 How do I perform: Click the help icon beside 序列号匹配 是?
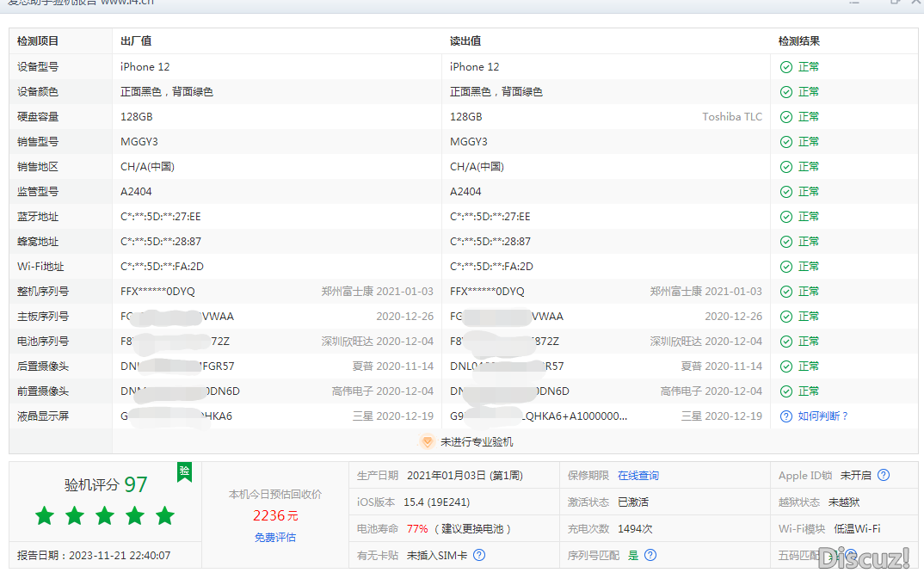pyautogui.click(x=650, y=555)
